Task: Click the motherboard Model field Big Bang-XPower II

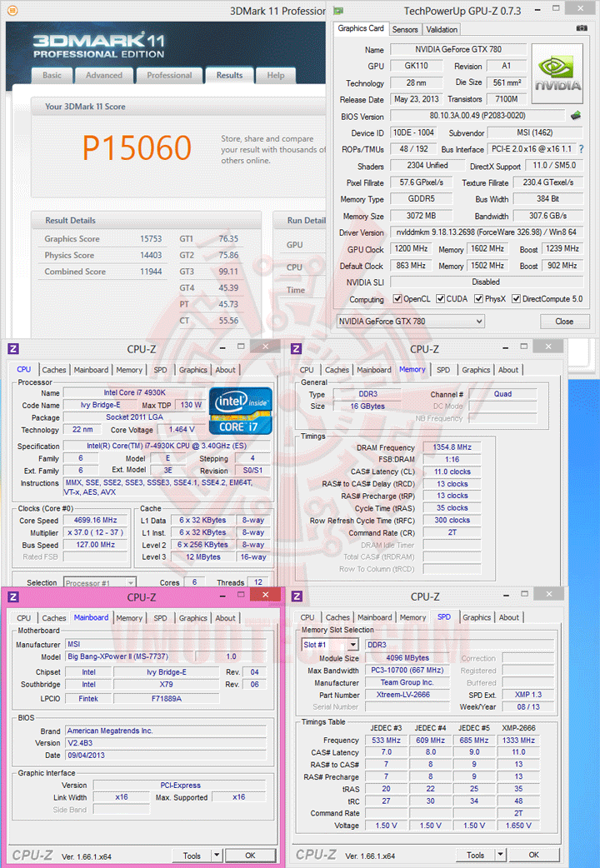Action: pos(130,656)
